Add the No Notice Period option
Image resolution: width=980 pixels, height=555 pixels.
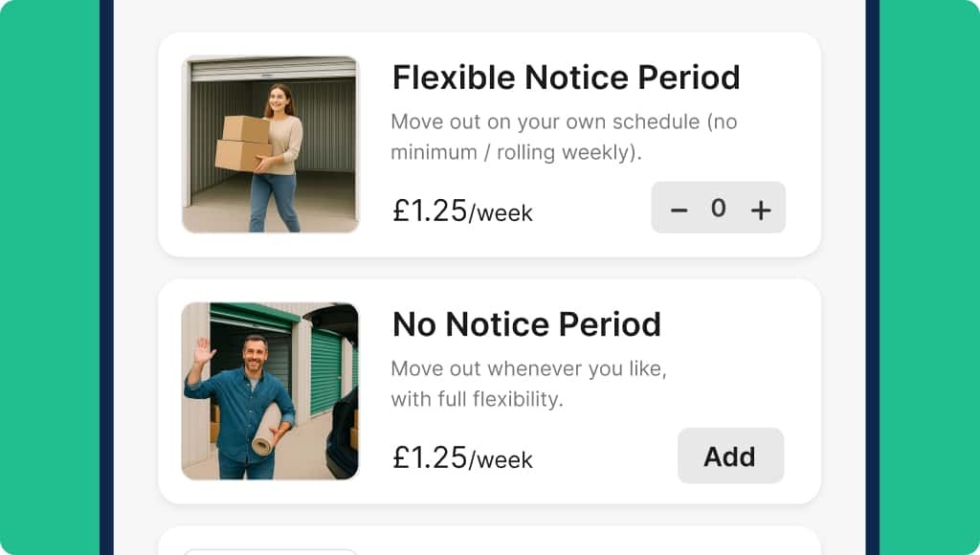(x=730, y=455)
